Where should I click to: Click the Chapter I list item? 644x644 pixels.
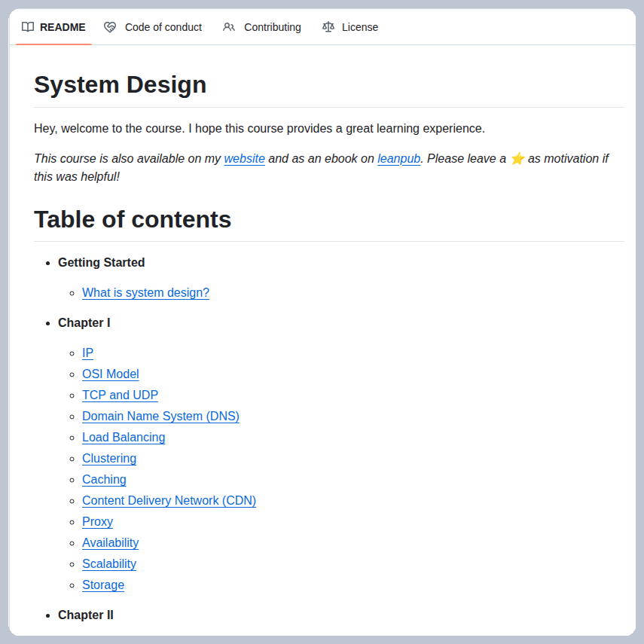point(84,323)
